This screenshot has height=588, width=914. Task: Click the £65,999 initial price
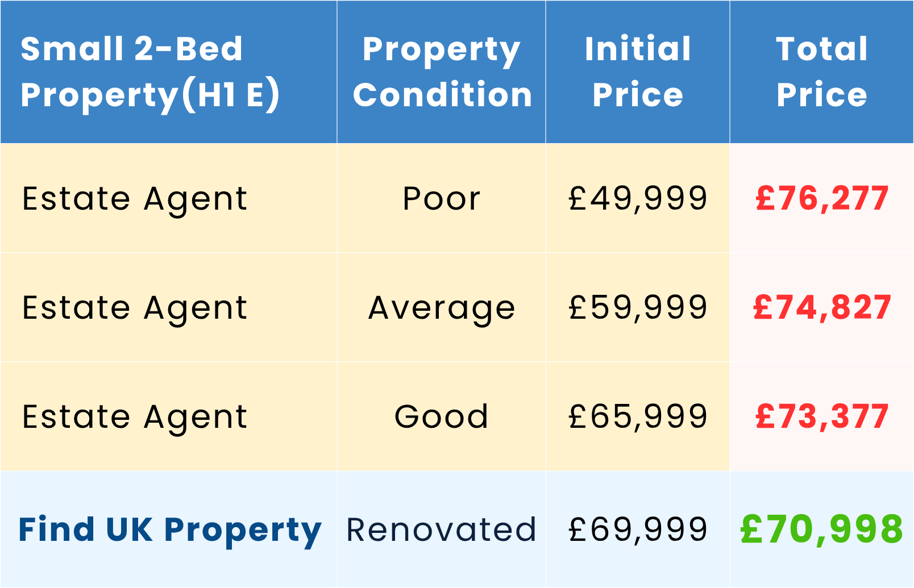638,416
